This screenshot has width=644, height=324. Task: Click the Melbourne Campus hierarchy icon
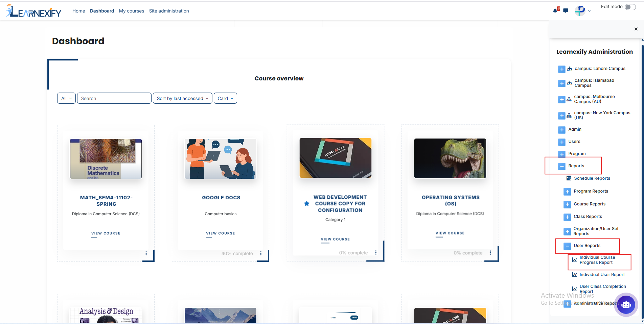point(569,99)
